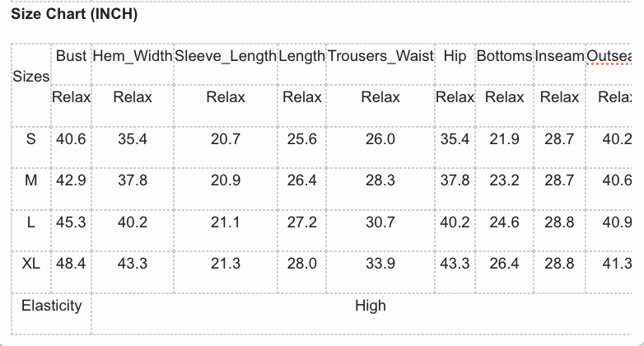Click the S size row label
Screen dimensions: 644x346
[31, 139]
